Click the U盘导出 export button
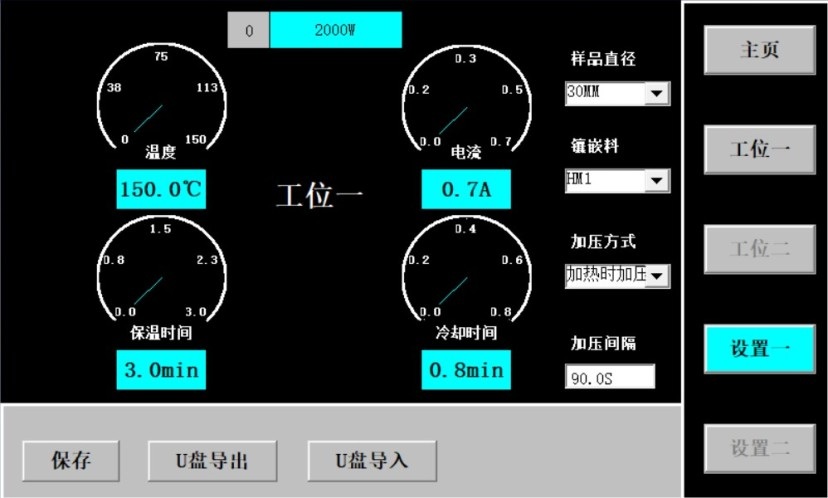Viewport: 828px width, 498px height. [x=212, y=461]
